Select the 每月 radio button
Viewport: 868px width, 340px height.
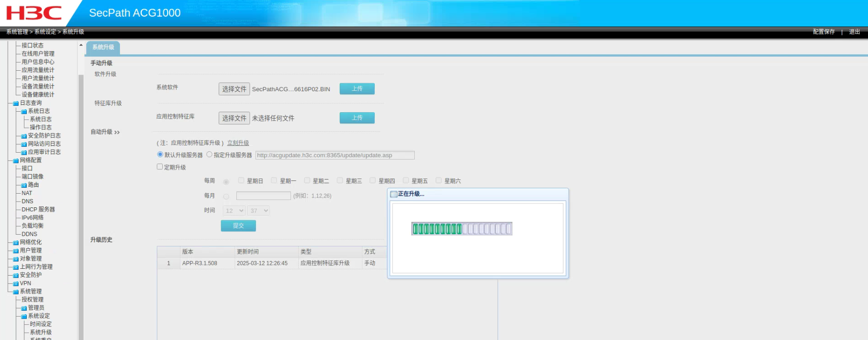(226, 197)
